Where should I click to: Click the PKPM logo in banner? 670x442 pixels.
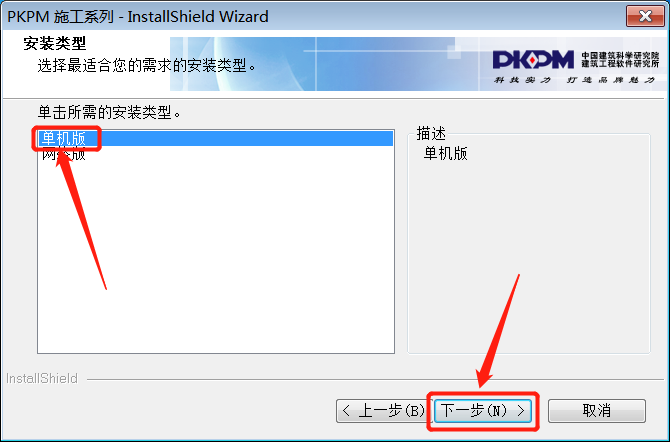(533, 59)
